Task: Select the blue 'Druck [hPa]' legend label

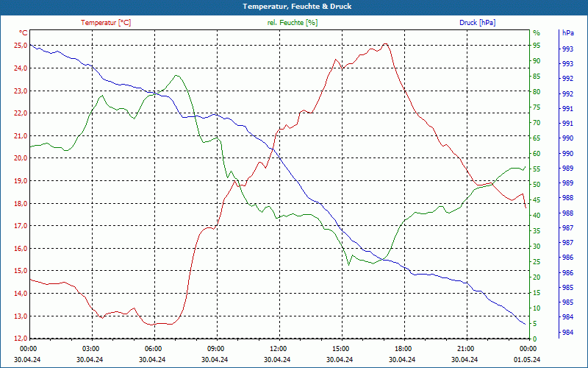Action: pos(477,23)
